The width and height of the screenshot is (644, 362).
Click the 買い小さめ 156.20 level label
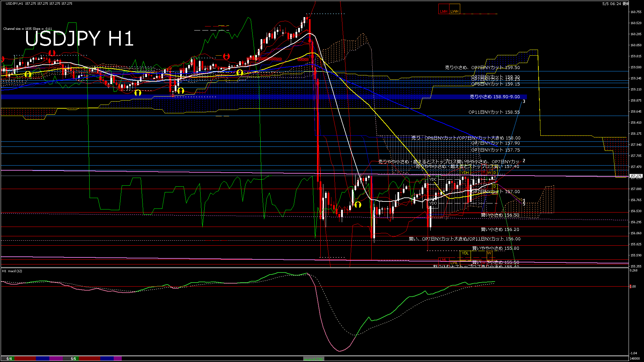[x=500, y=230]
